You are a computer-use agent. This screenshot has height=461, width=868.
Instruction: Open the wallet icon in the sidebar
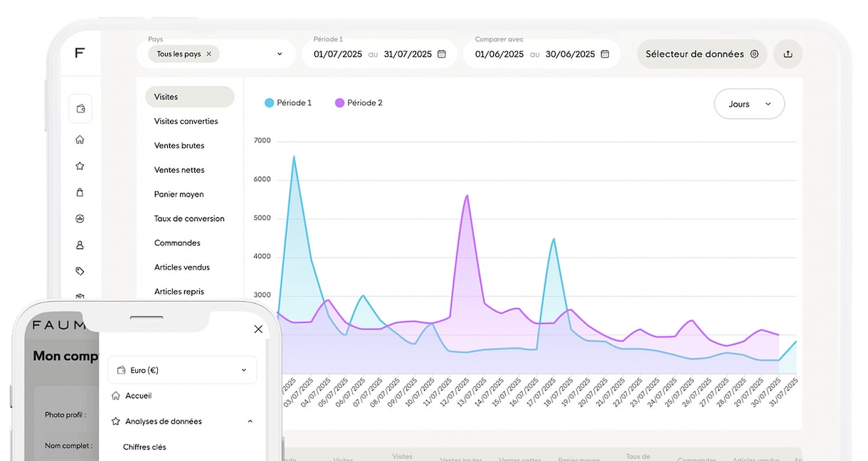point(80,109)
